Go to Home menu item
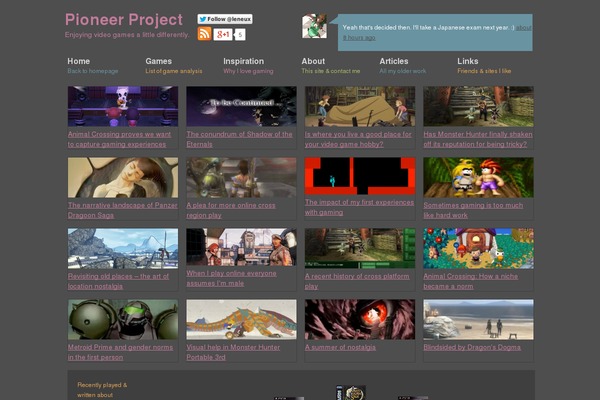Image resolution: width=600 pixels, height=400 pixels. tap(78, 61)
